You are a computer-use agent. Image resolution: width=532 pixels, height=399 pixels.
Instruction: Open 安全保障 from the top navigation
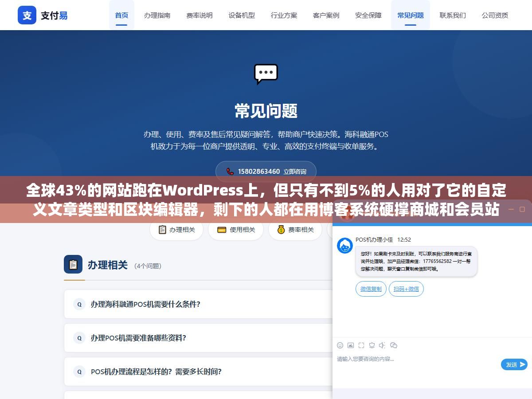coord(368,15)
